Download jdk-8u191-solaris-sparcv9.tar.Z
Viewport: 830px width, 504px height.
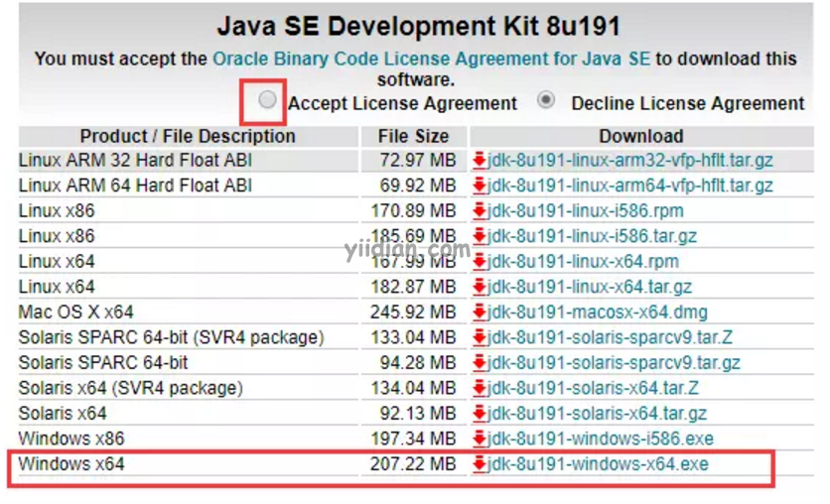tap(610, 337)
